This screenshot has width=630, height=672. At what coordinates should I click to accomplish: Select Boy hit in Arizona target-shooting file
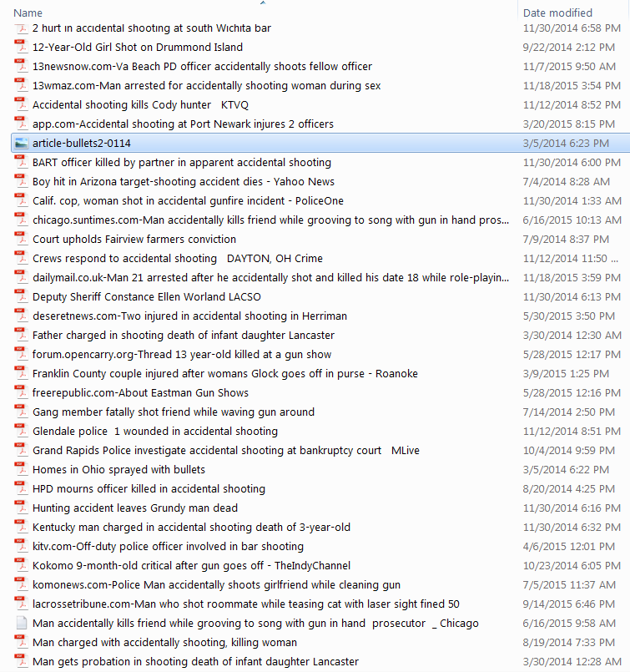coord(183,182)
